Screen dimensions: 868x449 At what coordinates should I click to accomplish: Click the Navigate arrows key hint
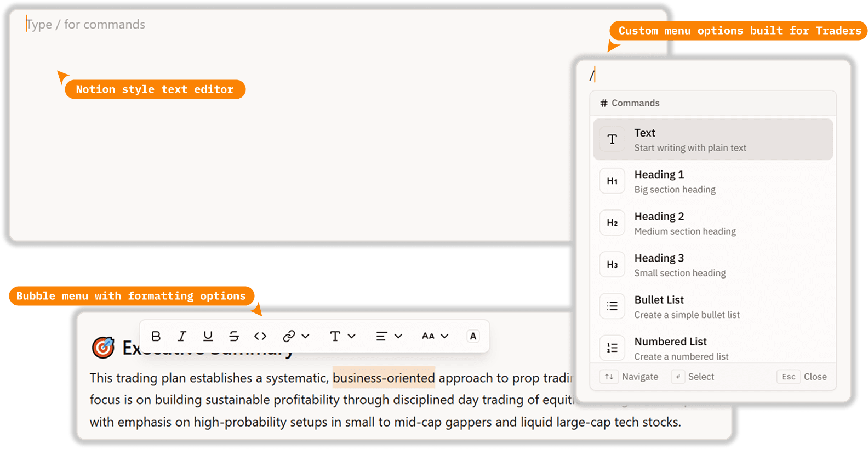tap(609, 377)
